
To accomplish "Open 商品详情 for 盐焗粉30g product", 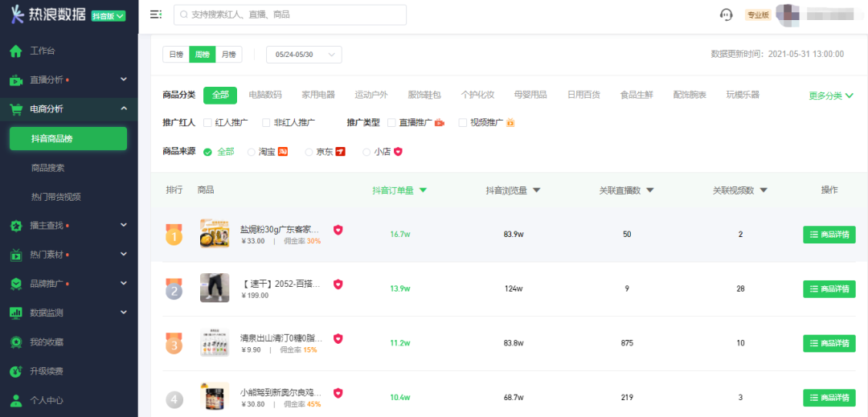I will coord(829,235).
